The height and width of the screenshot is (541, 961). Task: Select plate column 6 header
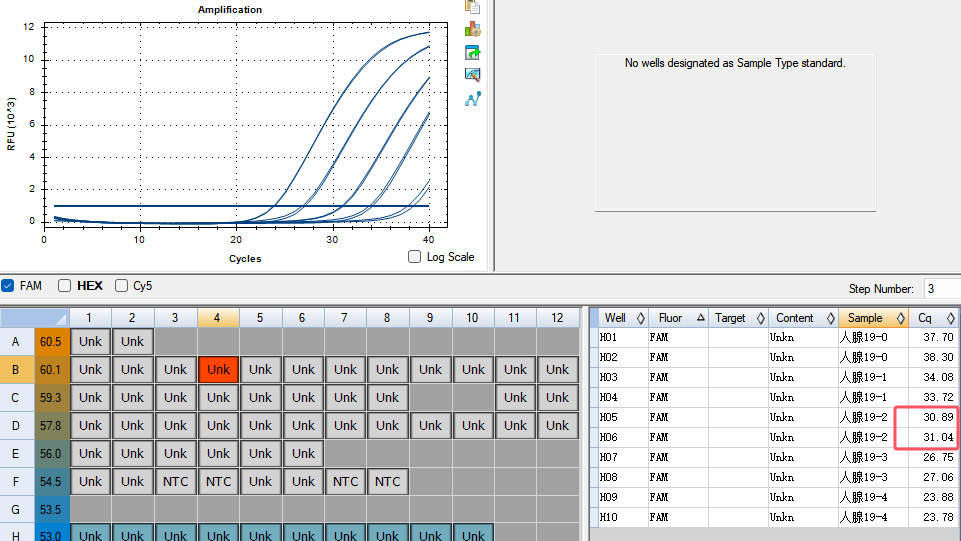point(303,318)
